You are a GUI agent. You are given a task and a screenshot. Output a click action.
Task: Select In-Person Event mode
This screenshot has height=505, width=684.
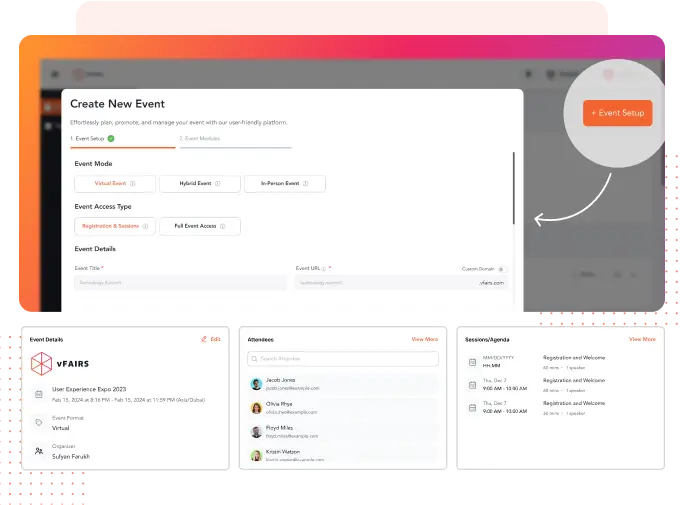point(285,184)
